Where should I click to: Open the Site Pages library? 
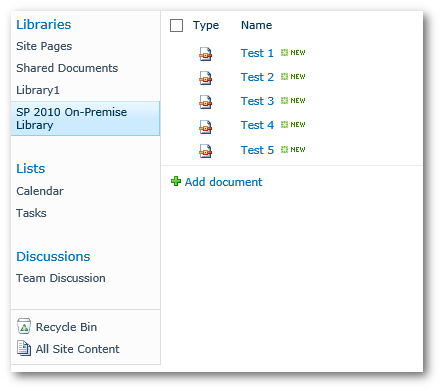pyautogui.click(x=44, y=46)
